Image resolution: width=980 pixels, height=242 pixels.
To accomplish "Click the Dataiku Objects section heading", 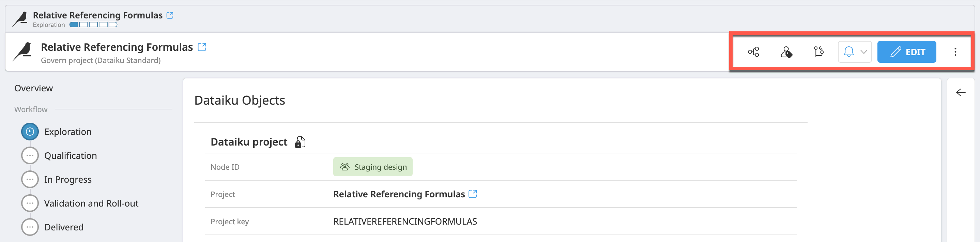I will tap(240, 101).
